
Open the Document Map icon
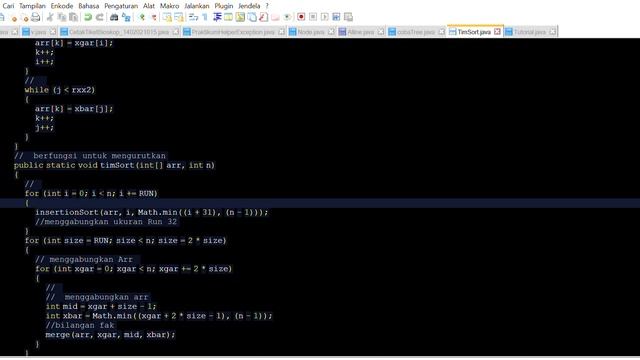240,17
